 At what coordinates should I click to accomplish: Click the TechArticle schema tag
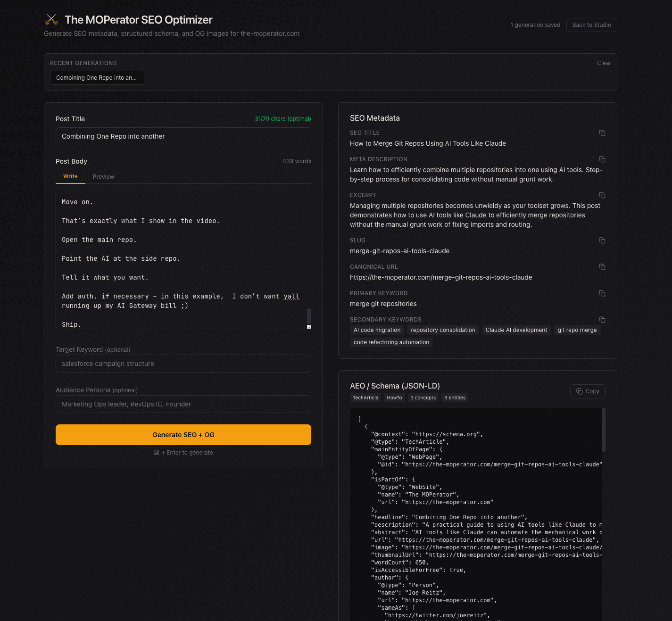pos(365,398)
